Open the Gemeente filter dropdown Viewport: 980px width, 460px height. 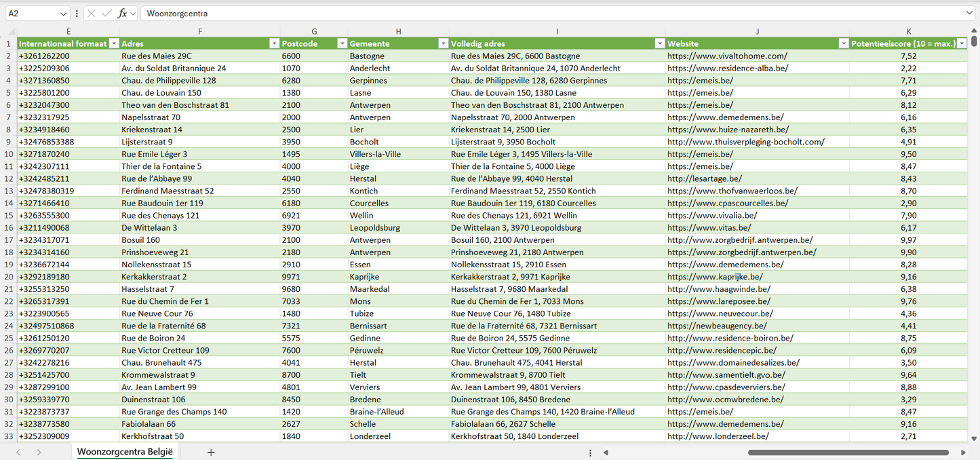pos(443,43)
